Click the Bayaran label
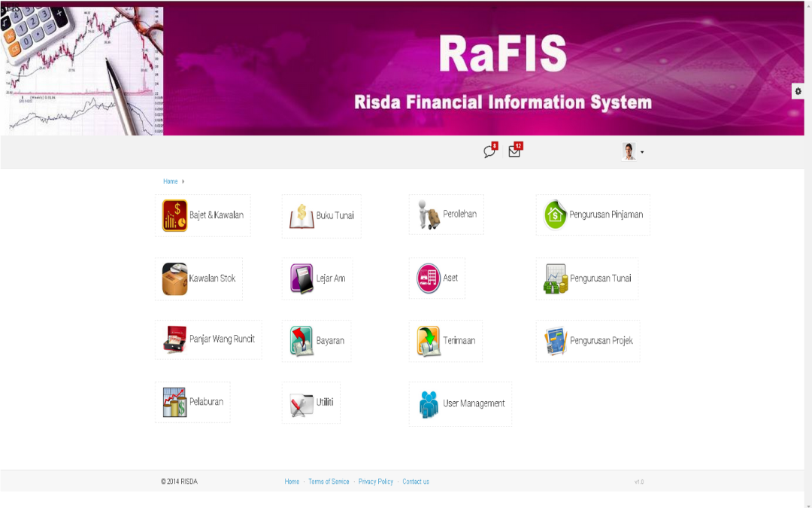The image size is (812, 508). coord(330,341)
